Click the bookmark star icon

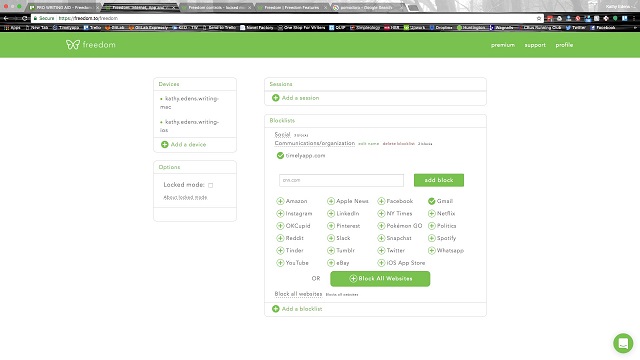539,18
